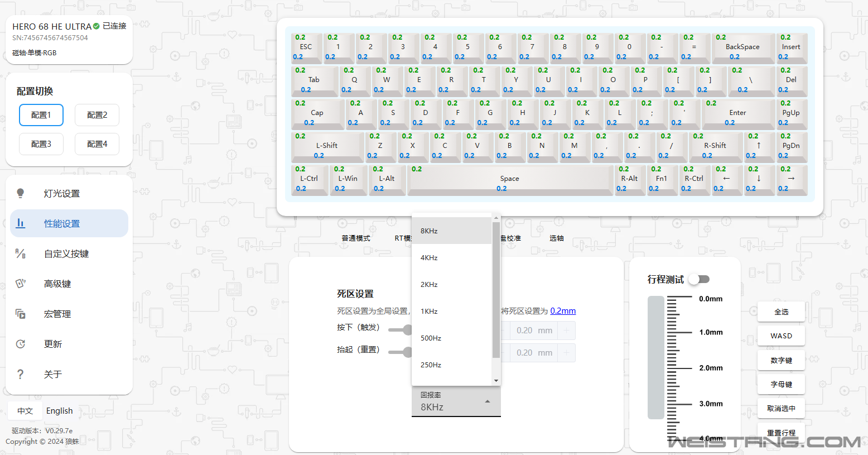Select the ESC key on keyboard
Screen dimensions: 868x455
click(x=306, y=47)
